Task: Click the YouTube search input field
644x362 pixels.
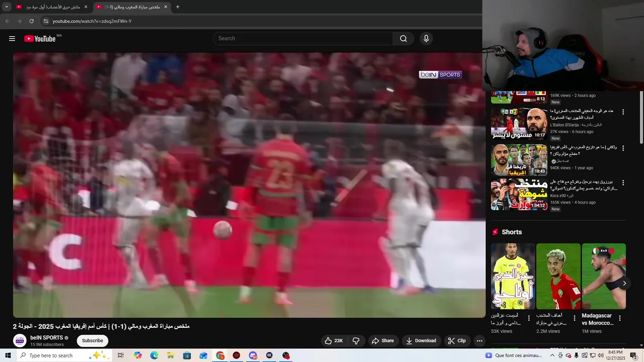Action: 303,39
